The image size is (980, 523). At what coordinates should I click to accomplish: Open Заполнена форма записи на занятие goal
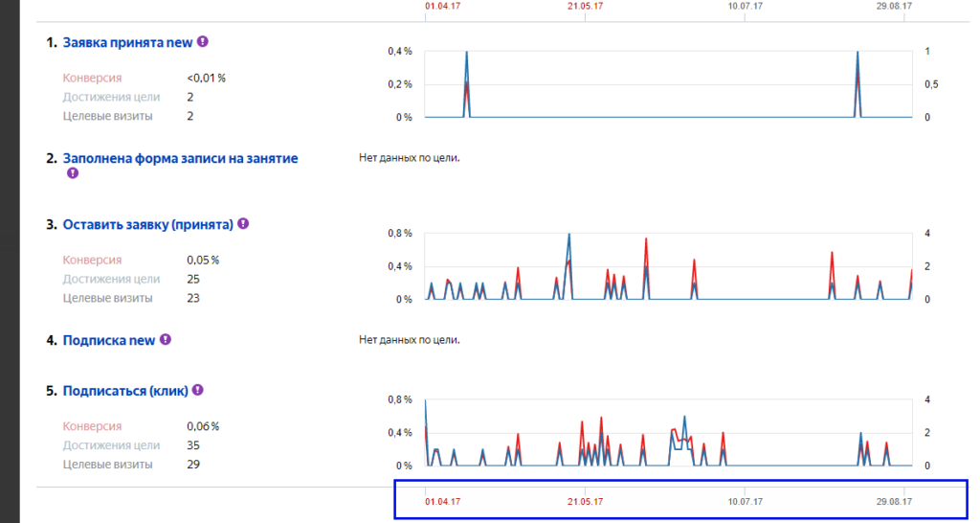click(180, 158)
